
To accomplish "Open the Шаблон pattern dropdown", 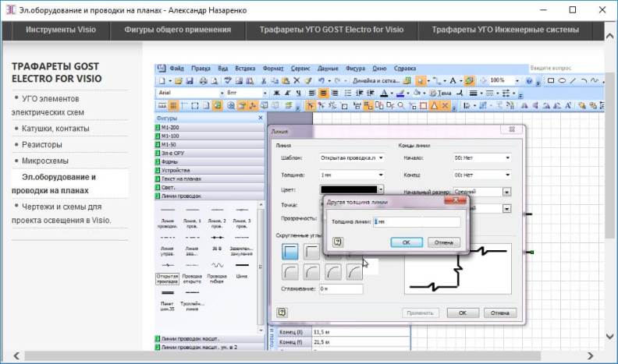I will coord(381,157).
